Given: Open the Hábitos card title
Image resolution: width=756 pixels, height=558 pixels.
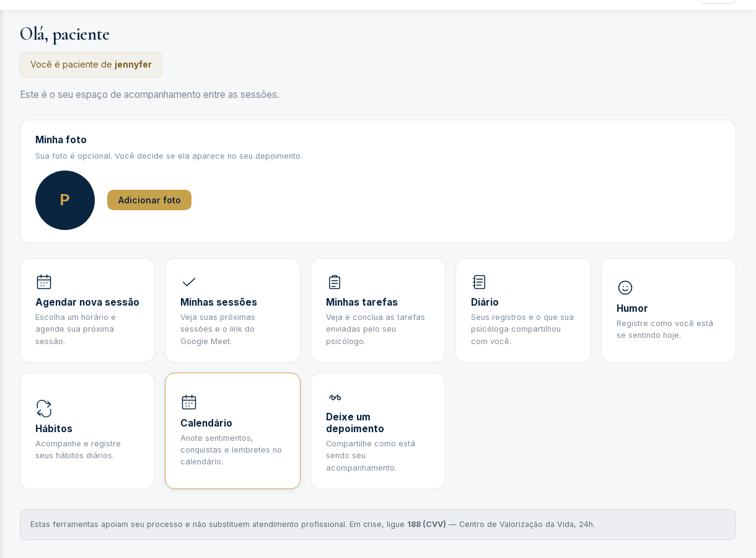Looking at the screenshot, I should click(54, 428).
